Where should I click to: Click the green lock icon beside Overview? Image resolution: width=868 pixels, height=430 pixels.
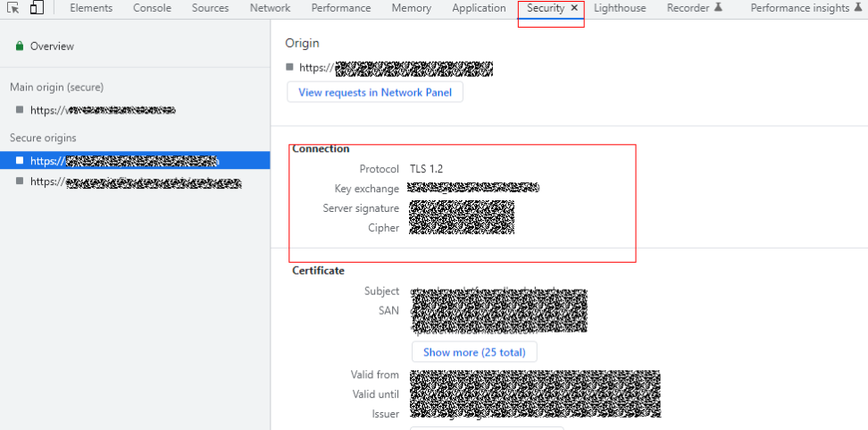[x=20, y=46]
